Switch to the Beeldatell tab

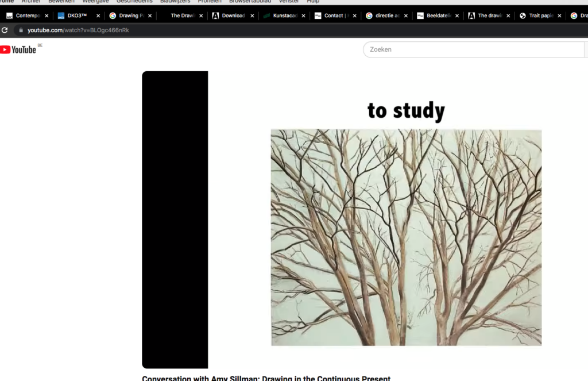pos(439,16)
